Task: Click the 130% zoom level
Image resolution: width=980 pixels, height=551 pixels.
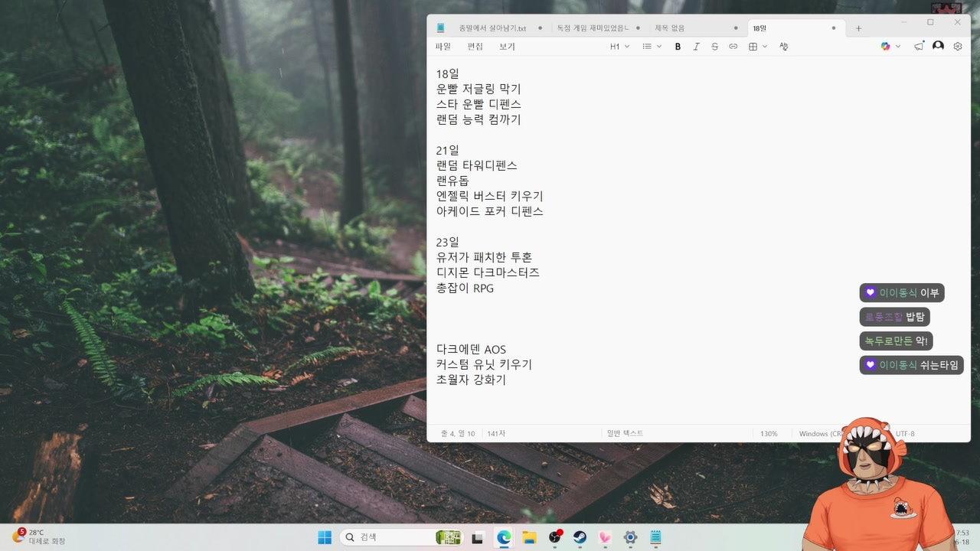Action: click(x=769, y=434)
